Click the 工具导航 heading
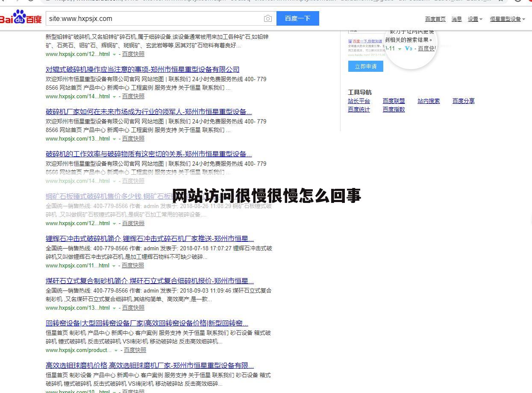This screenshot has height=393, width=532. point(360,92)
